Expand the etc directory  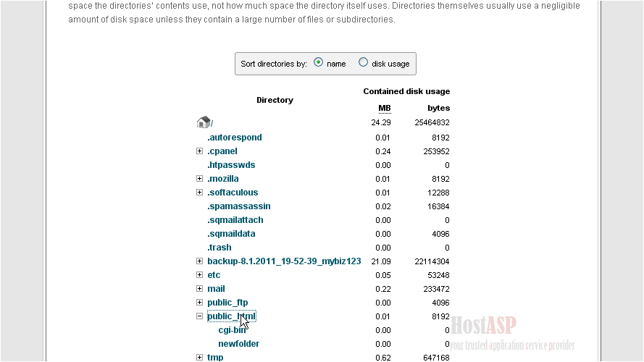pyautogui.click(x=199, y=275)
